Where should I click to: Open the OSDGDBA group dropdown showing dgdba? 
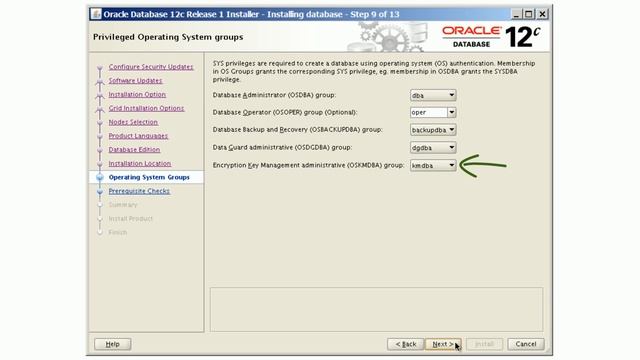click(433, 147)
